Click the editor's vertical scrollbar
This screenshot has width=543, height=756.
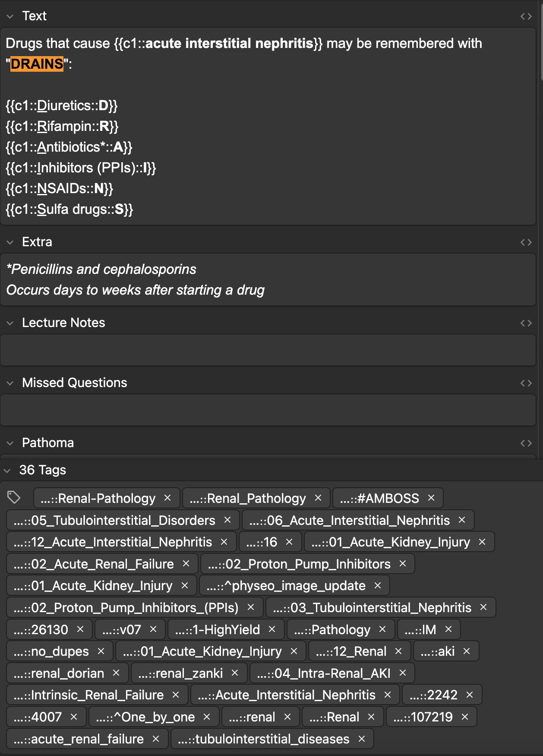pyautogui.click(x=541, y=43)
